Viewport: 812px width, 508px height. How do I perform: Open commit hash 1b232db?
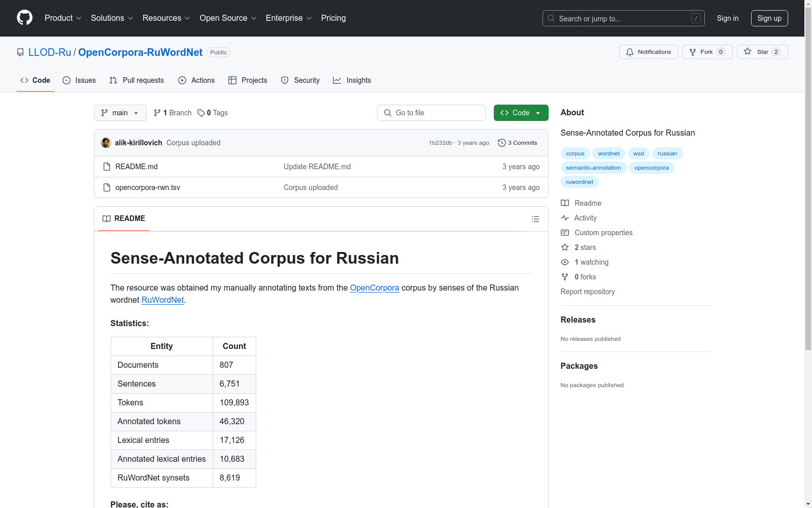click(x=441, y=143)
